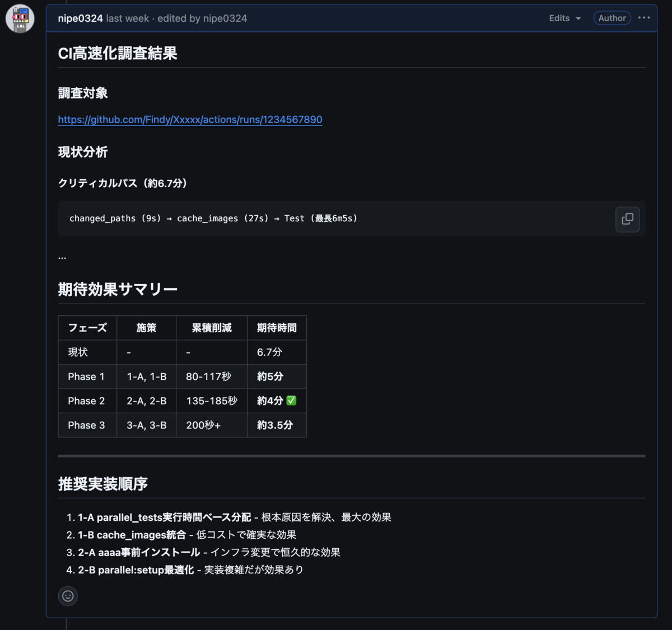Screen dimensions: 672x630
Task: Open the nipe0324 username link in the header
Action: pyautogui.click(x=80, y=18)
